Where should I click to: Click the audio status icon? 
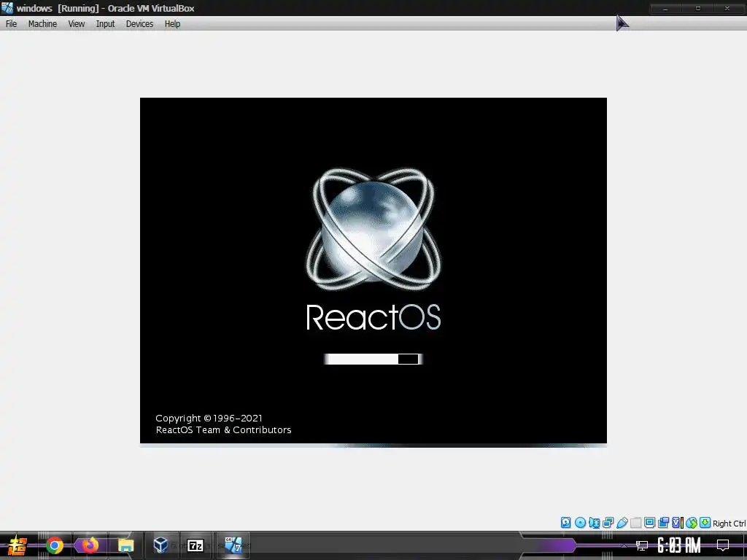594,523
